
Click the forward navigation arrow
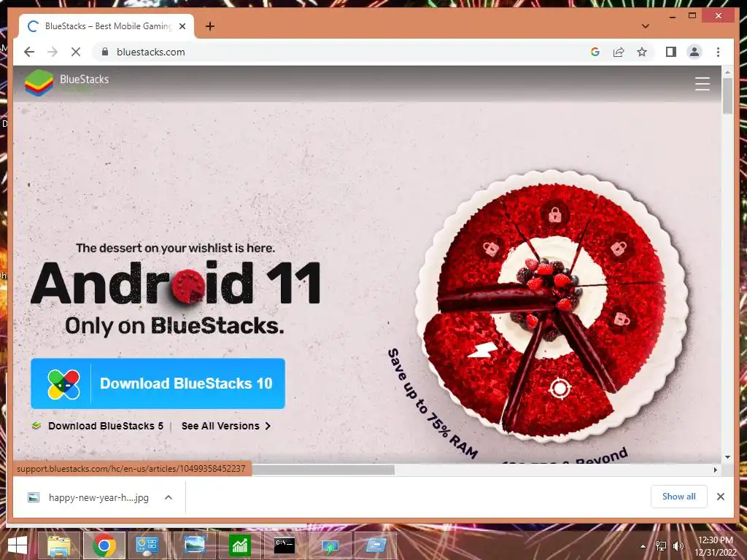click(53, 52)
